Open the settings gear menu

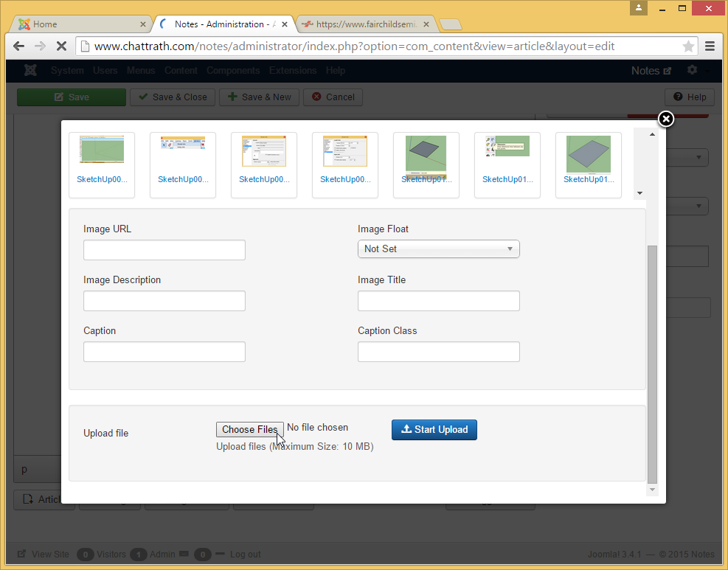click(692, 70)
